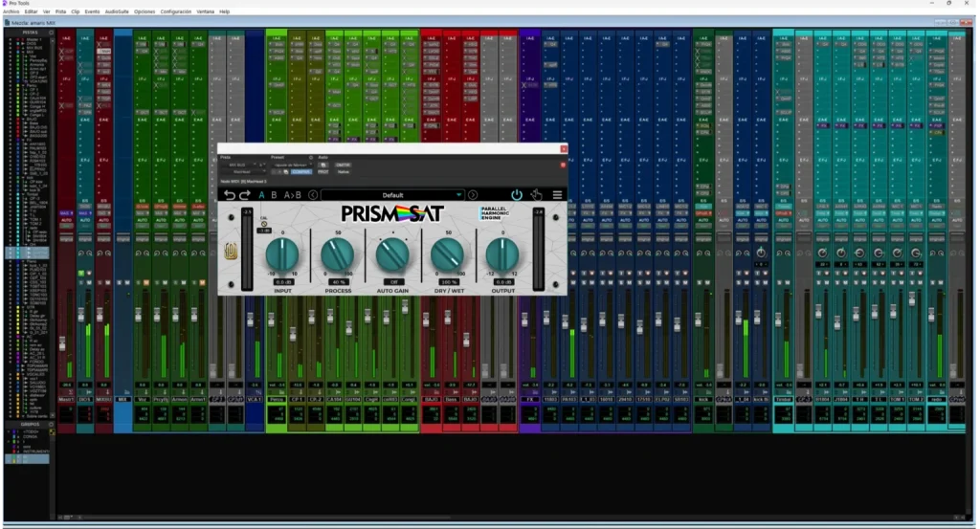The height and width of the screenshot is (529, 980).
Task: Click the volume fader on Voz track
Action: [139, 315]
